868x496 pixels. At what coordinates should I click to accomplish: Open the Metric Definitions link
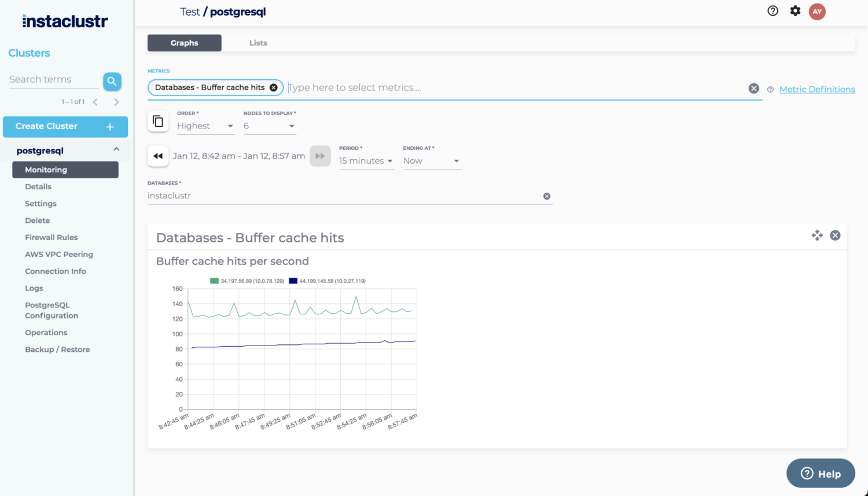pyautogui.click(x=817, y=89)
